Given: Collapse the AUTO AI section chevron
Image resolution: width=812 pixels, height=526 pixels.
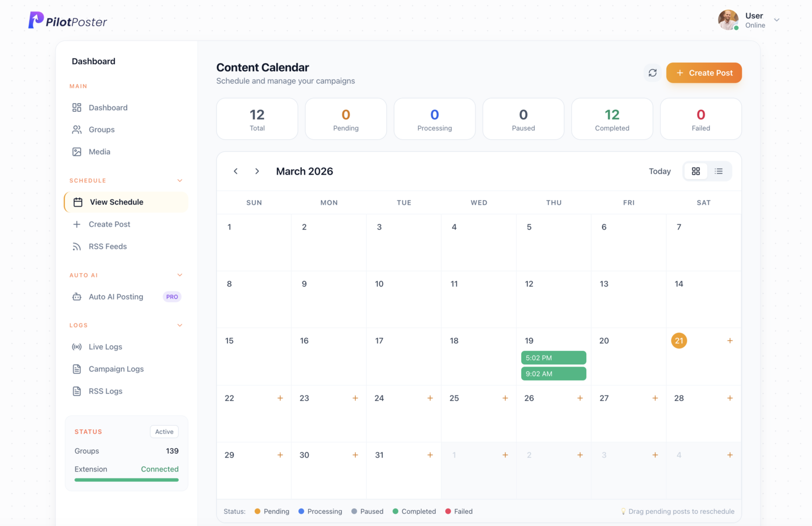Looking at the screenshot, I should point(180,275).
